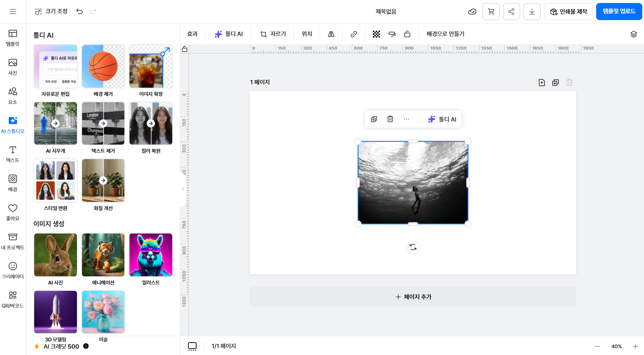The image size is (644, 355).
Task: Open the layers panel icon
Action: click(x=634, y=34)
